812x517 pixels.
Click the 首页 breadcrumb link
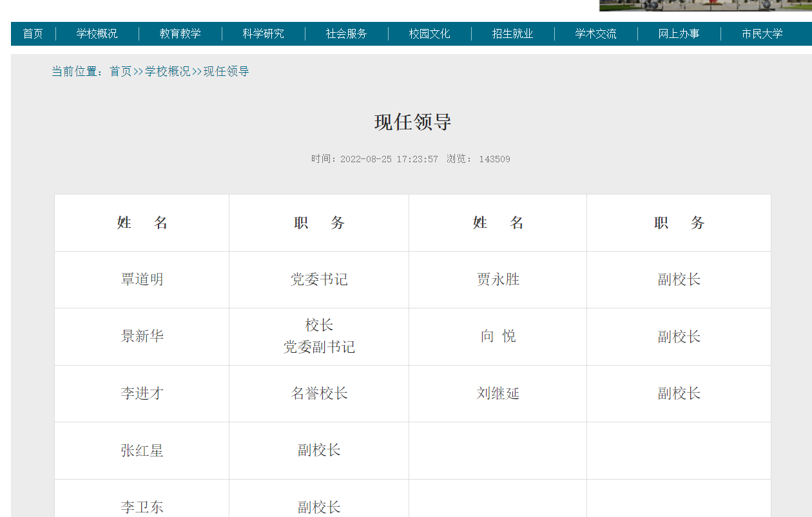click(121, 71)
